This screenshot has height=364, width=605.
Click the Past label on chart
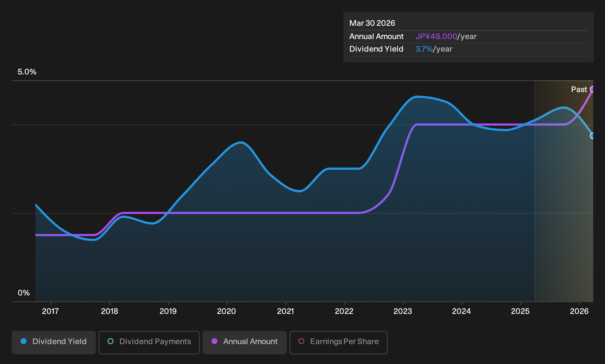[x=579, y=90]
